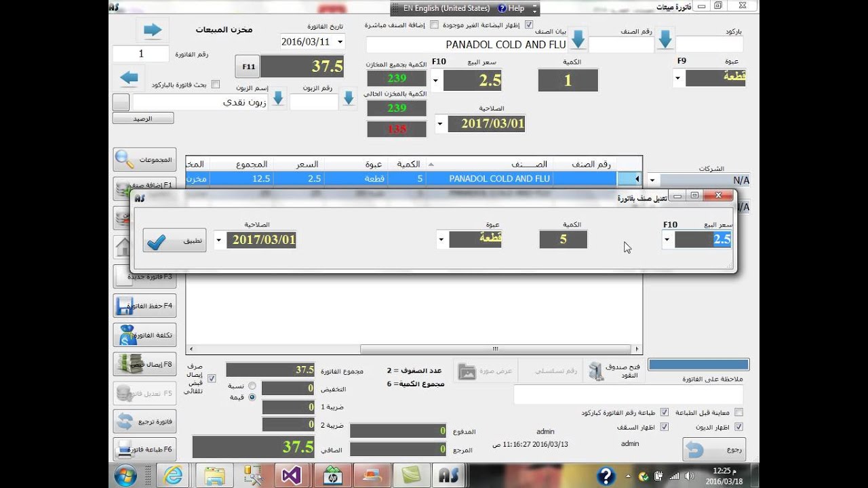Click the serial number (رقم تسلسلي) button
The height and width of the screenshot is (488, 868).
click(551, 371)
